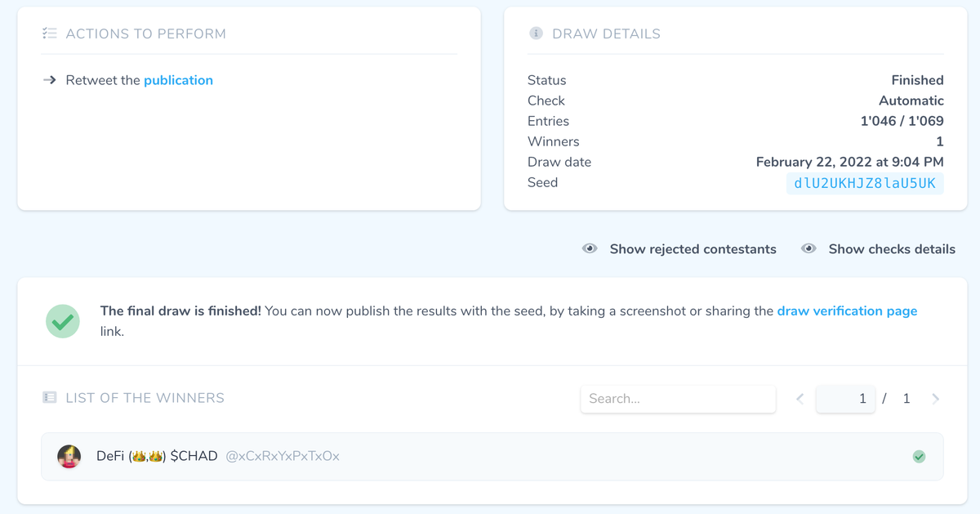This screenshot has height=514, width=980.
Task: Open the publication link
Action: (179, 79)
